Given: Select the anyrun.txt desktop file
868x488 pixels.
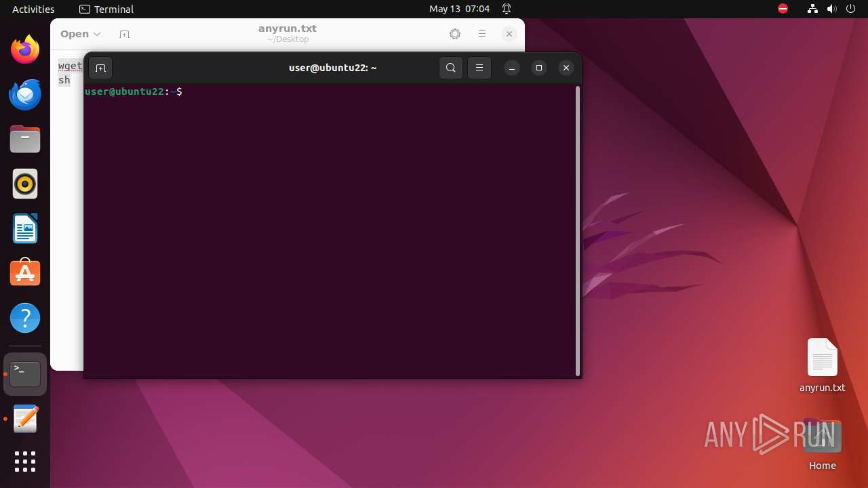Looking at the screenshot, I should point(823,366).
